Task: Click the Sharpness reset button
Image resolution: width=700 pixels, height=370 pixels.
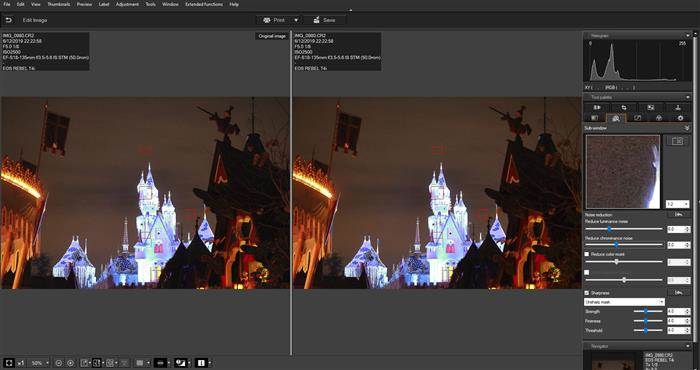Action: click(679, 292)
